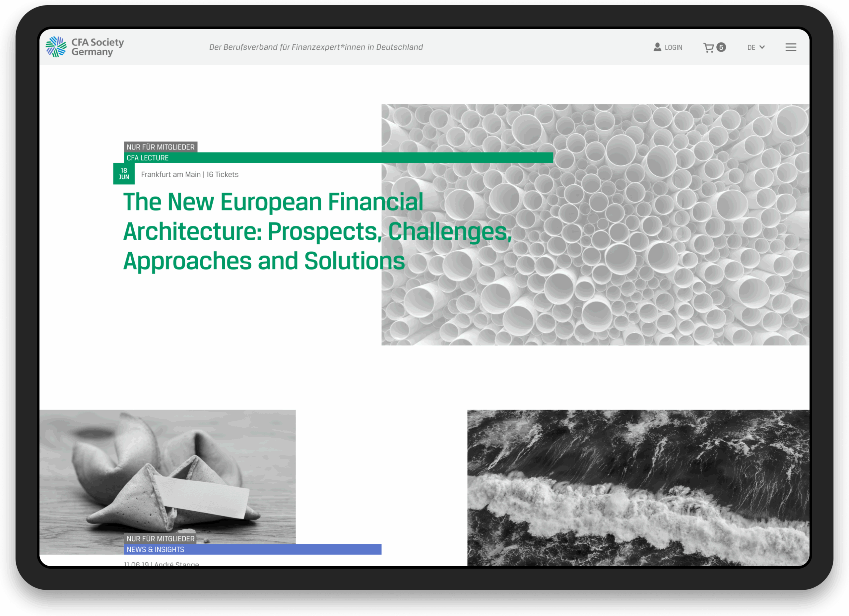Click the Berufsverband tagline in the header
The image size is (849, 616).
coord(316,47)
